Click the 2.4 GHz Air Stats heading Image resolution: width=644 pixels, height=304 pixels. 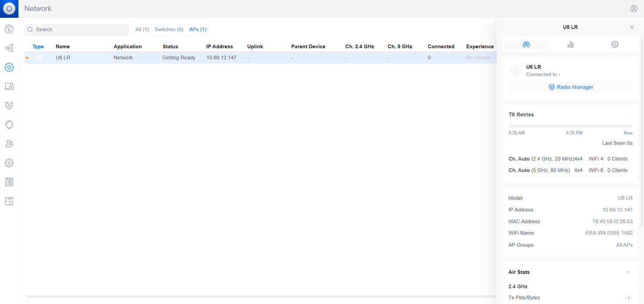pos(518,287)
